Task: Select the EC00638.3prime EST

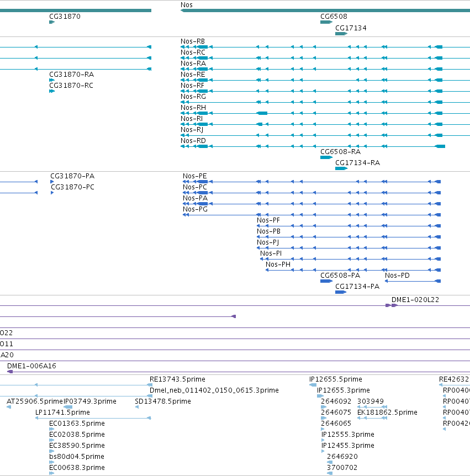Action: click(x=77, y=468)
